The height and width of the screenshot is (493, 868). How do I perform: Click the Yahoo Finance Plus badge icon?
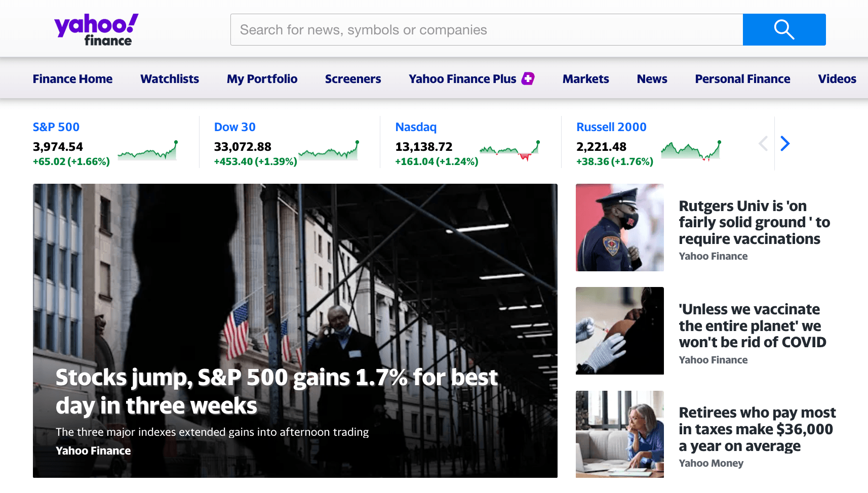click(x=528, y=78)
